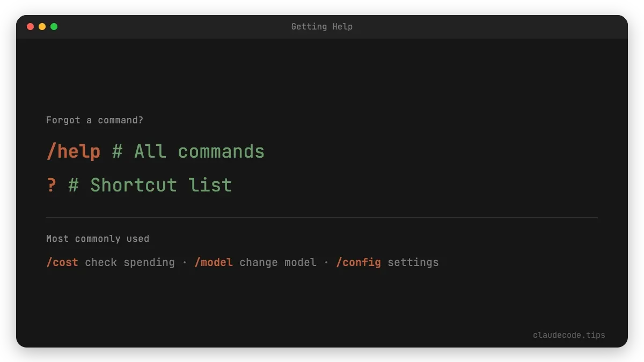Click the dot separator between /cost and /model

185,262
